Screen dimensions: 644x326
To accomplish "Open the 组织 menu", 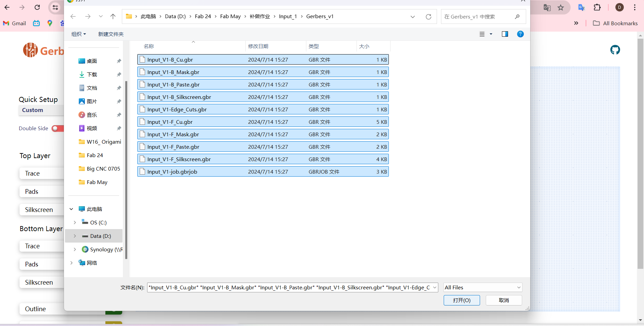I will click(78, 34).
